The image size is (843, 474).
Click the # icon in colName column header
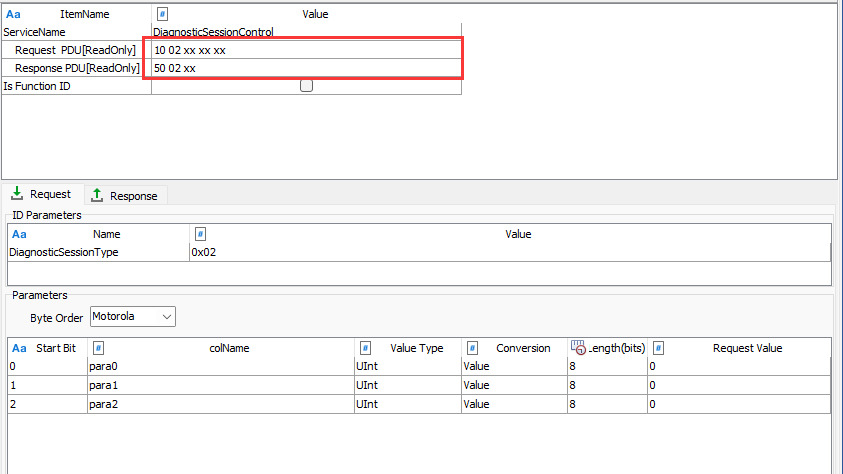click(x=99, y=348)
